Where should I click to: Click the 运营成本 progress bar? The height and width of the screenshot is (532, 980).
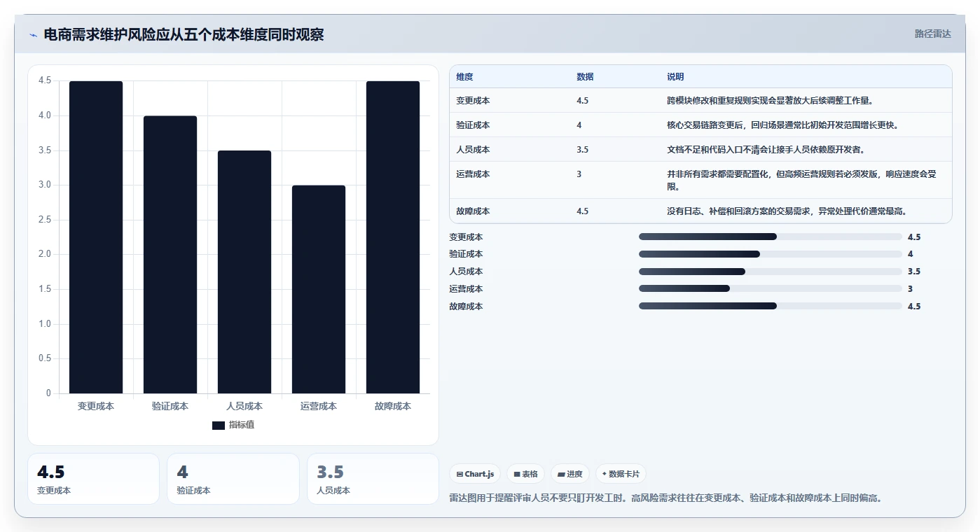coord(771,288)
